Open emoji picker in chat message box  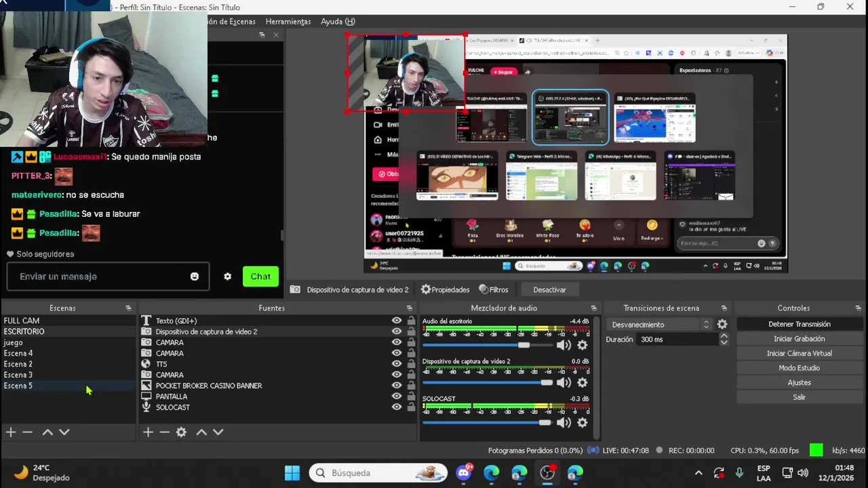click(195, 277)
